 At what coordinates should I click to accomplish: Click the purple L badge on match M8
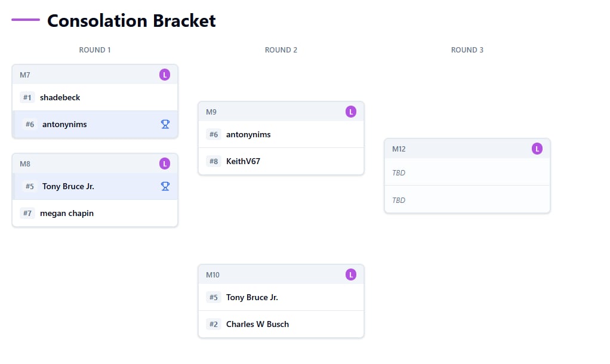click(x=165, y=164)
